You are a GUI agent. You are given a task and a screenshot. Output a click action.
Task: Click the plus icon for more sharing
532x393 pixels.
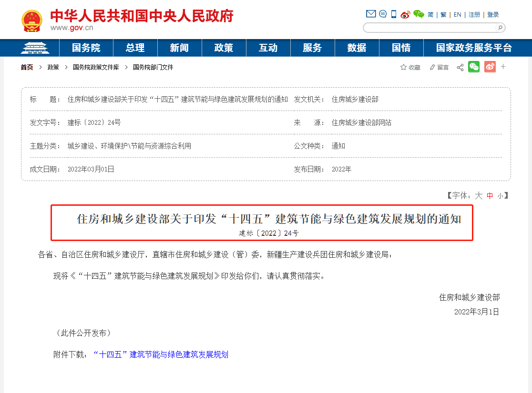tap(503, 67)
